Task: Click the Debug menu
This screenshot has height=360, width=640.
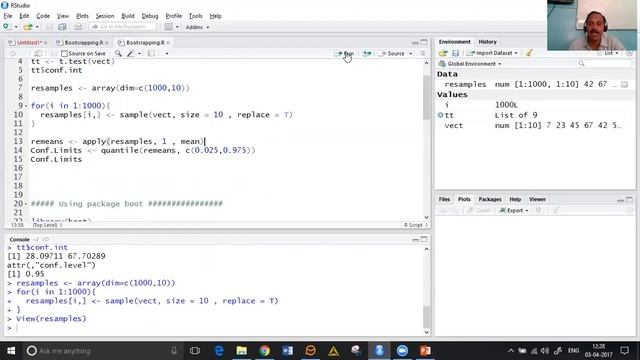Action: click(x=150, y=16)
